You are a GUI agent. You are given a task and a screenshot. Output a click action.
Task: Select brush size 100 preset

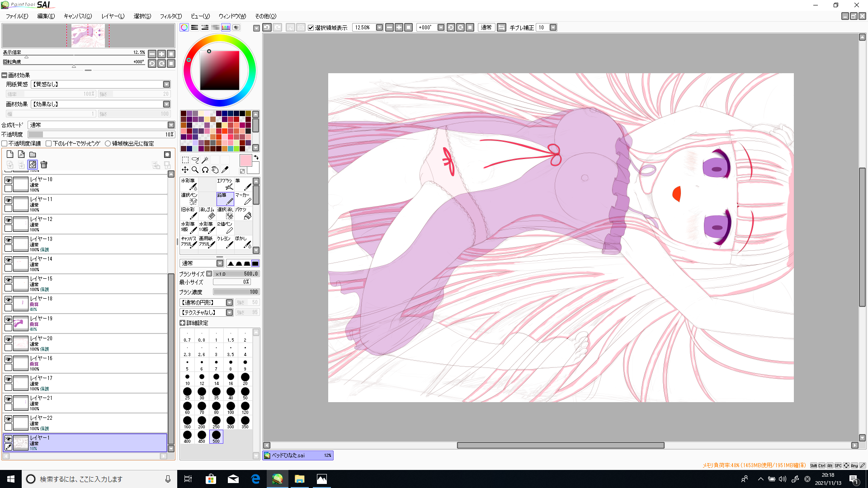click(231, 408)
